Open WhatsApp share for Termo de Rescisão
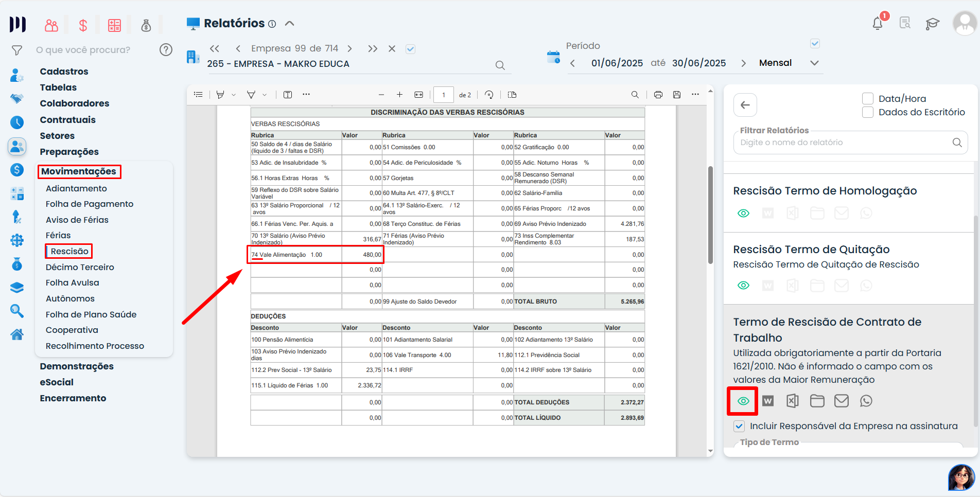 coord(866,401)
